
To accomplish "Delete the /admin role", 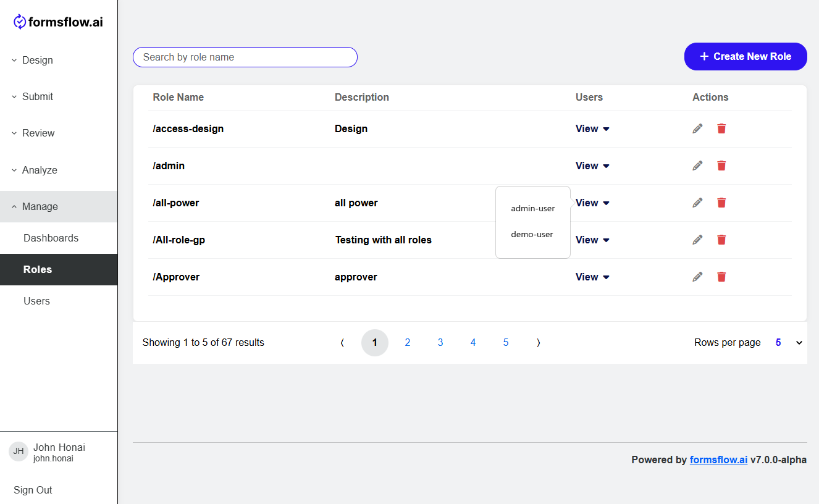I will tap(721, 166).
